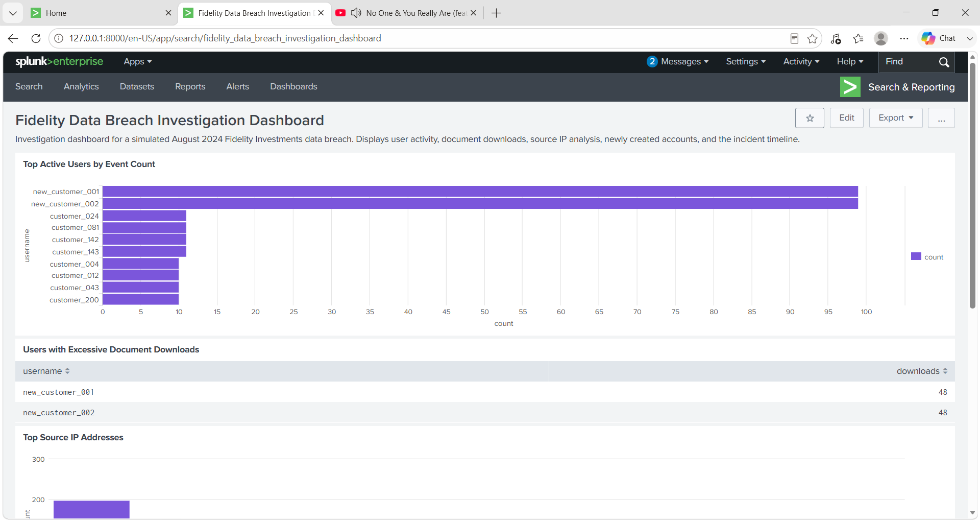Close the Home tab

click(168, 13)
